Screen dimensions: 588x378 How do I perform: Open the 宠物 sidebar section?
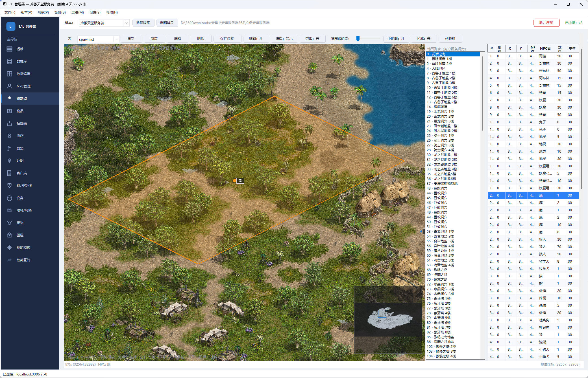[x=30, y=223]
